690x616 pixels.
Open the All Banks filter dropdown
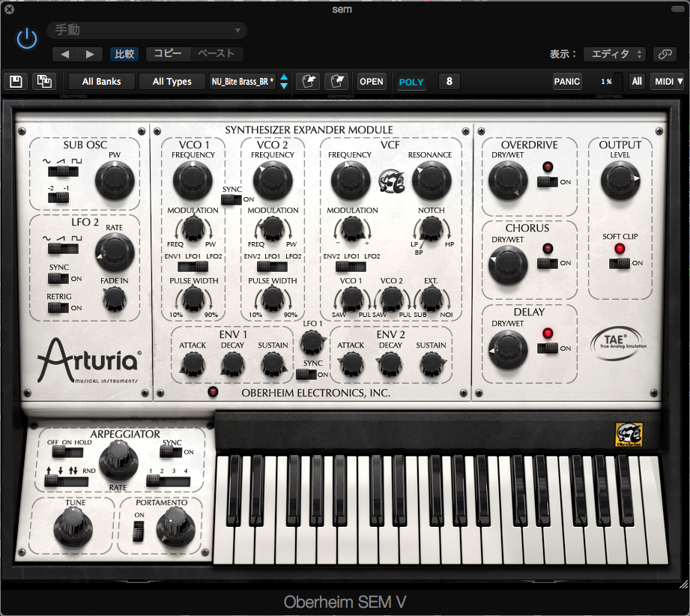point(101,82)
